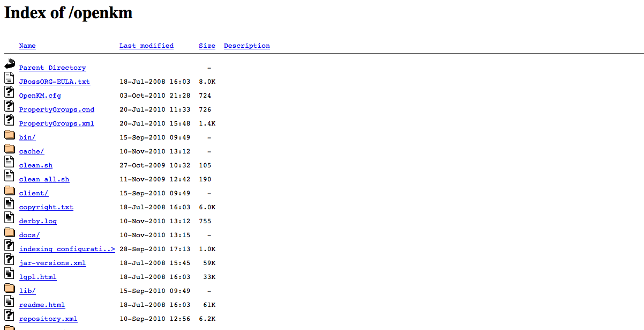Click the date '27-Oct-2009 10:32'

click(x=155, y=165)
